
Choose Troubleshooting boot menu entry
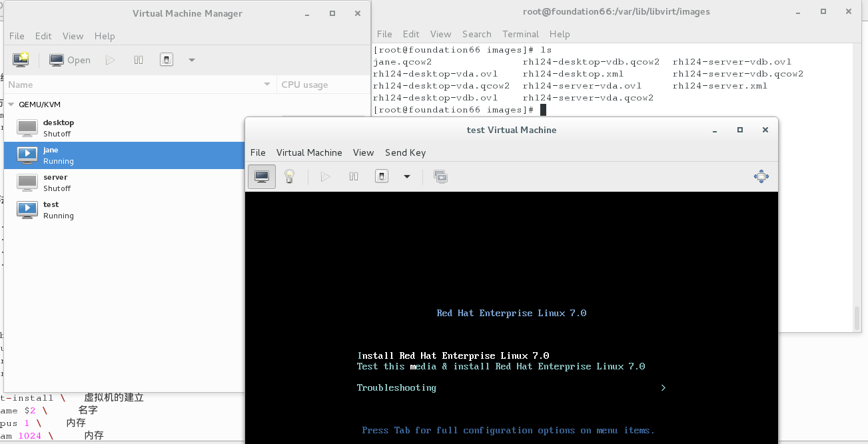coord(396,387)
